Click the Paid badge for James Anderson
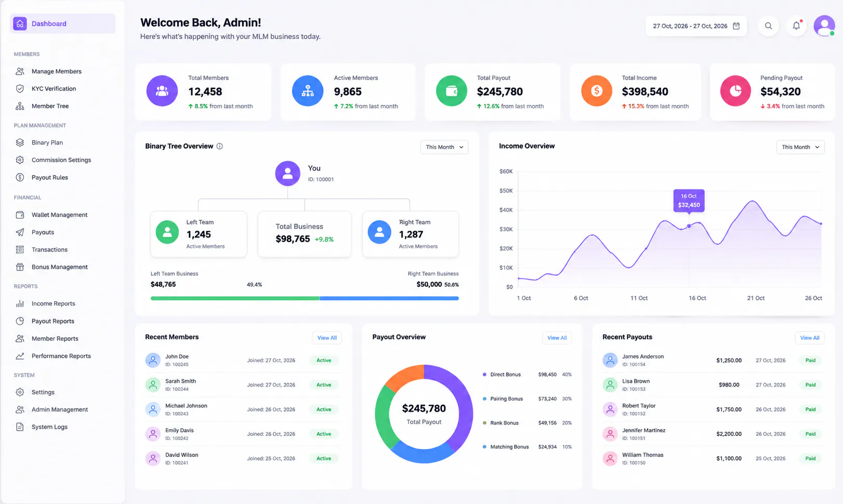The height and width of the screenshot is (504, 843). pyautogui.click(x=810, y=360)
